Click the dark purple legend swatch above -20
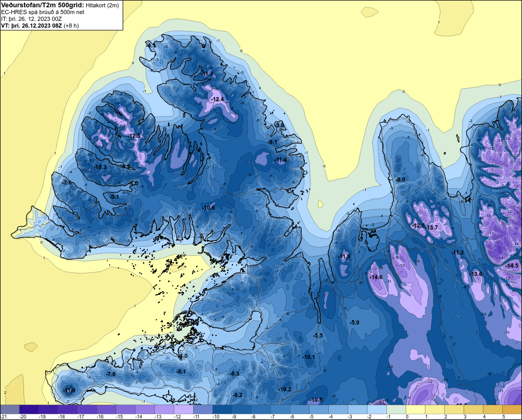The image size is (522, 420). (x=29, y=410)
